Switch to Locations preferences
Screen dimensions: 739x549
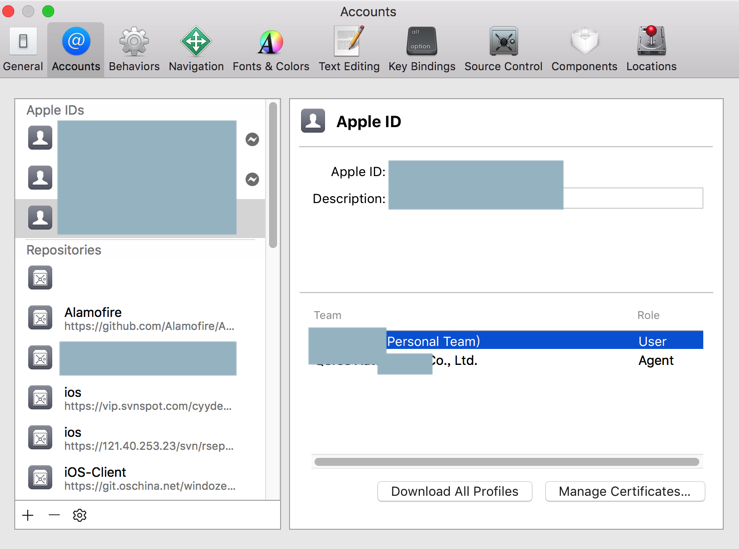[651, 49]
